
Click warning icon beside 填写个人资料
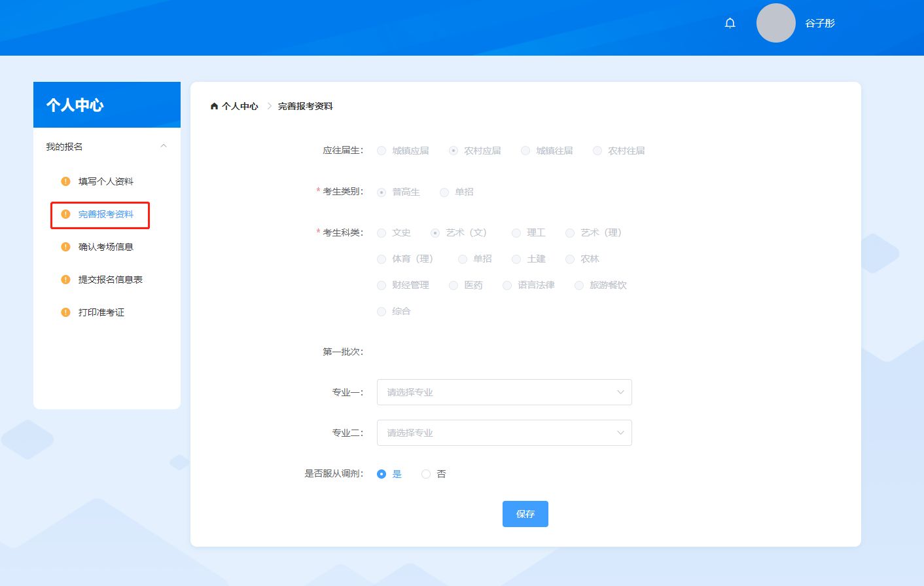65,181
